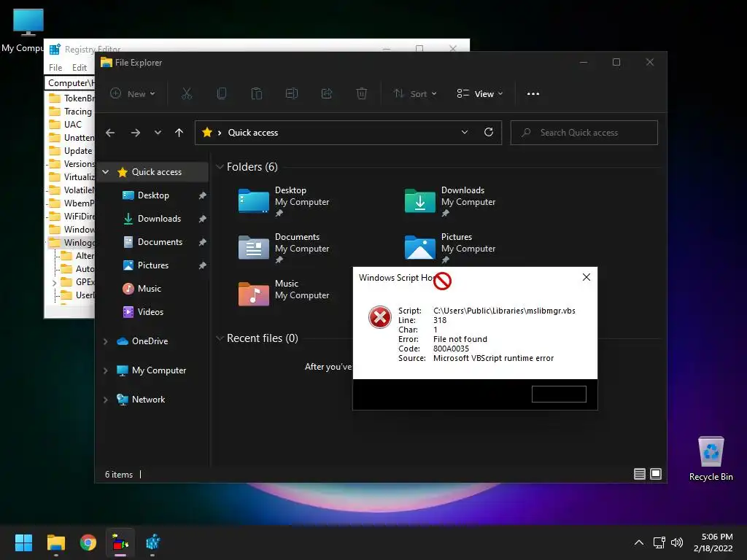747x560 pixels.
Task: Launch Chrome from the taskbar
Action: click(88, 542)
